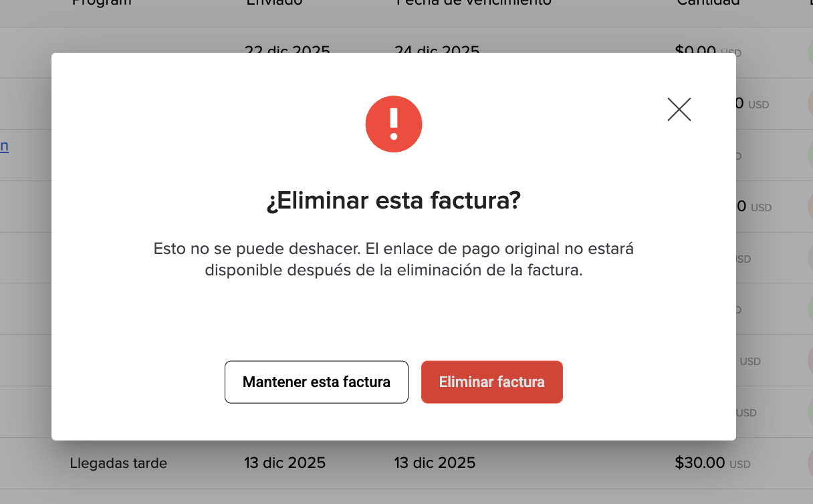Click the 13 dic 2025 due date in bottom row
Image resolution: width=813 pixels, height=504 pixels.
(x=435, y=463)
